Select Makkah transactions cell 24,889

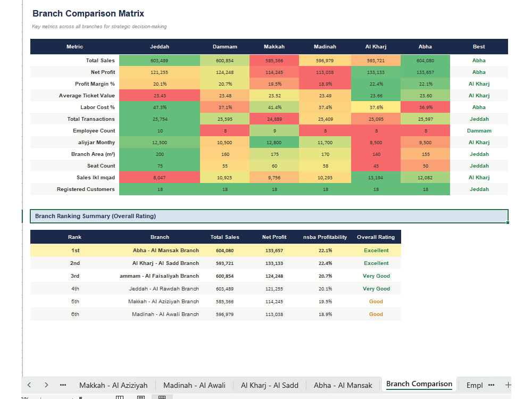[x=274, y=119]
